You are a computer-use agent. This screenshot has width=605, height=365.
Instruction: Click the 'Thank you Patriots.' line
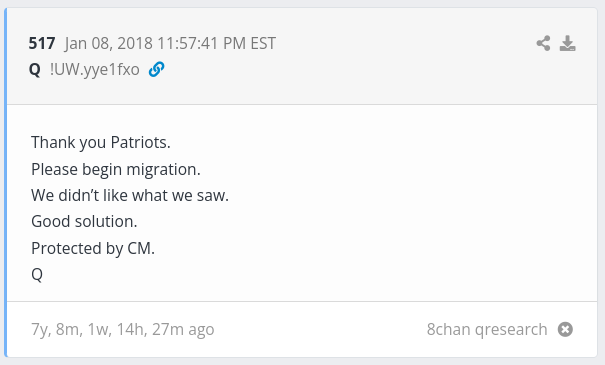[101, 142]
